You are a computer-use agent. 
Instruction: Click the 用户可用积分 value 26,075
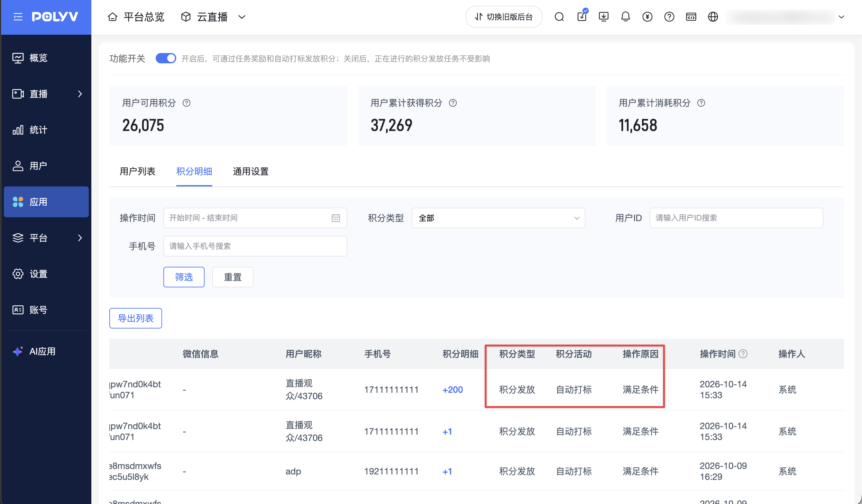tap(143, 125)
